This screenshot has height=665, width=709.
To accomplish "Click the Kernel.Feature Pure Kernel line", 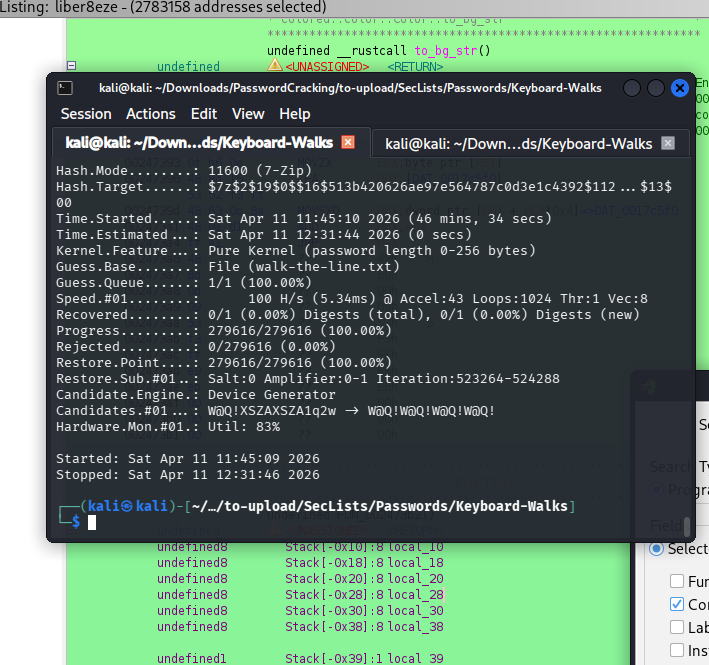I will [296, 251].
